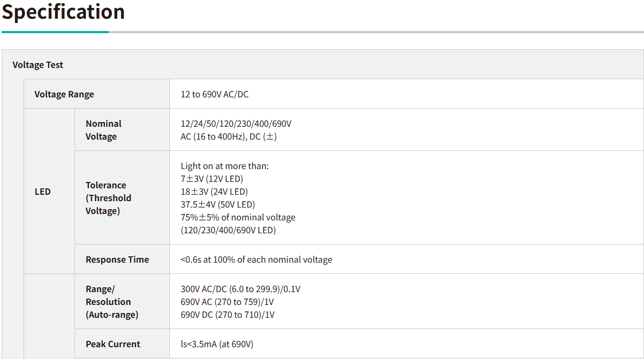Select the Response Time row label
Viewport: 644px width, 359px height.
click(117, 259)
